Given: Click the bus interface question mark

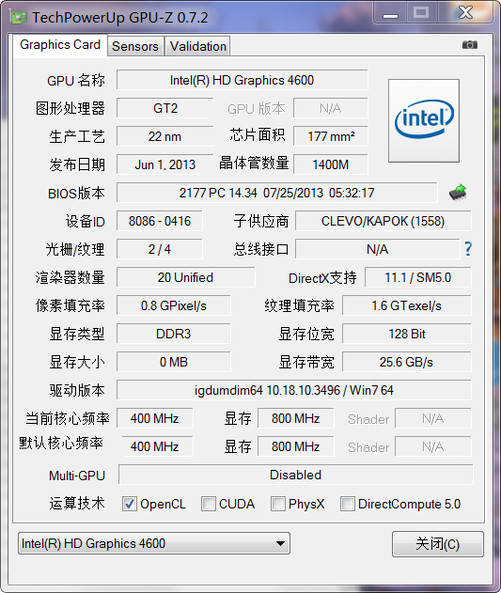Looking at the screenshot, I should point(468,249).
